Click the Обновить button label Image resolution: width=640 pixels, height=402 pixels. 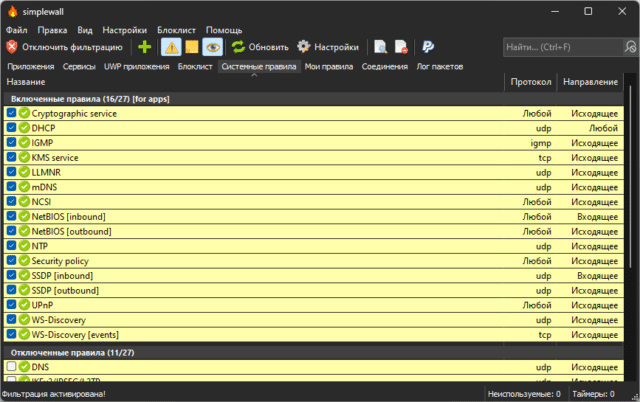269,47
